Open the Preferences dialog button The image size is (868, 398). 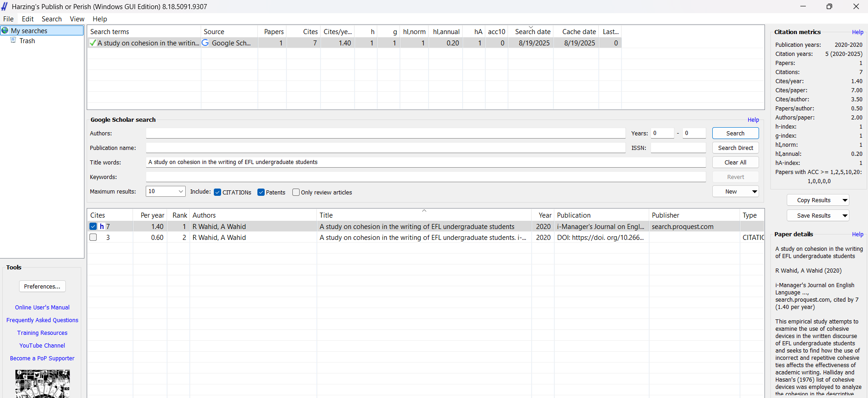pos(42,286)
